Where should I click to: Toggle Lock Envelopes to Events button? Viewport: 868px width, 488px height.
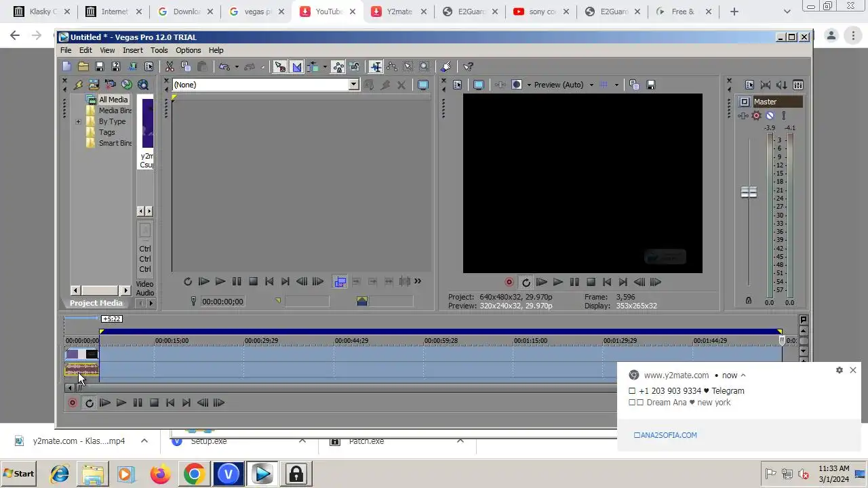tap(338, 66)
